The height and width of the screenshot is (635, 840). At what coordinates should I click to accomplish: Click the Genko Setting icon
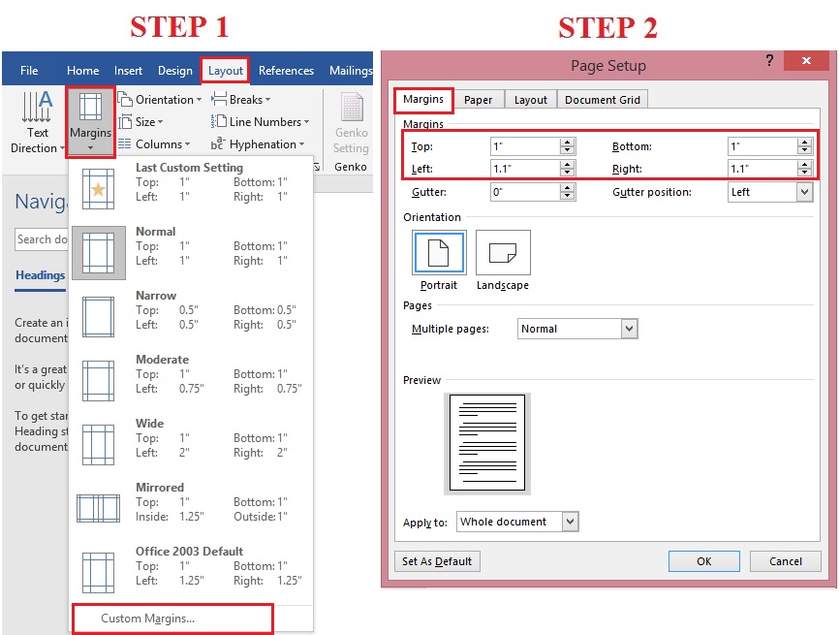coord(351,123)
